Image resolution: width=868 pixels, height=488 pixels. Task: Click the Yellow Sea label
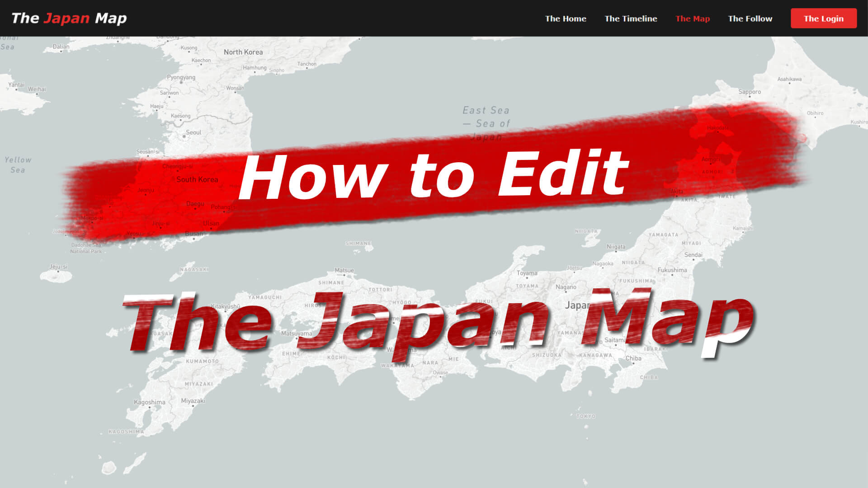pyautogui.click(x=18, y=165)
